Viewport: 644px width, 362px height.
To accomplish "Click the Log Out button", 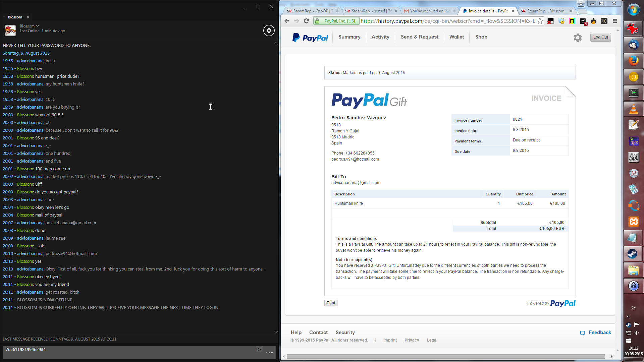I will (600, 37).
